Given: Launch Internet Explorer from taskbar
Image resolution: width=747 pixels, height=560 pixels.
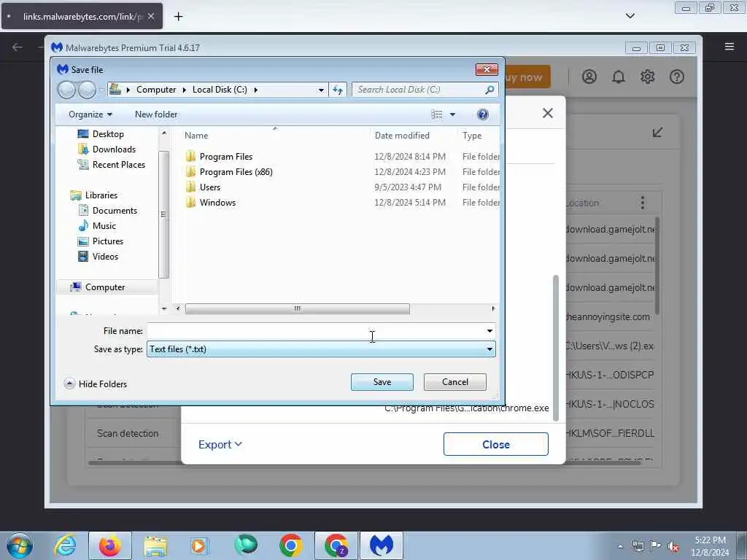Looking at the screenshot, I should pyautogui.click(x=65, y=545).
